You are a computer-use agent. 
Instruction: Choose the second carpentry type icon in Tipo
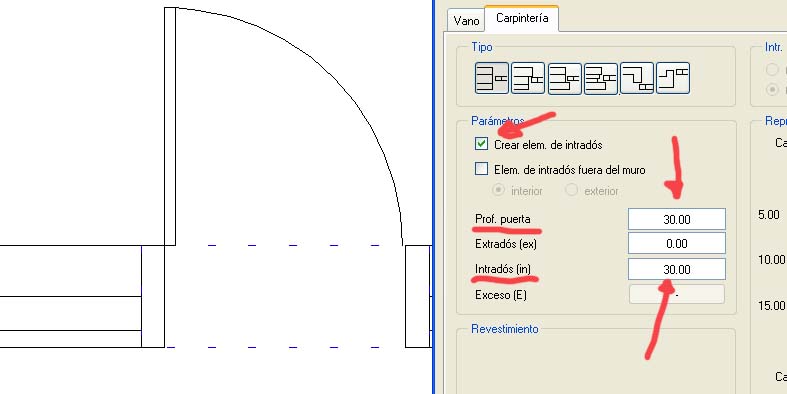[x=528, y=78]
